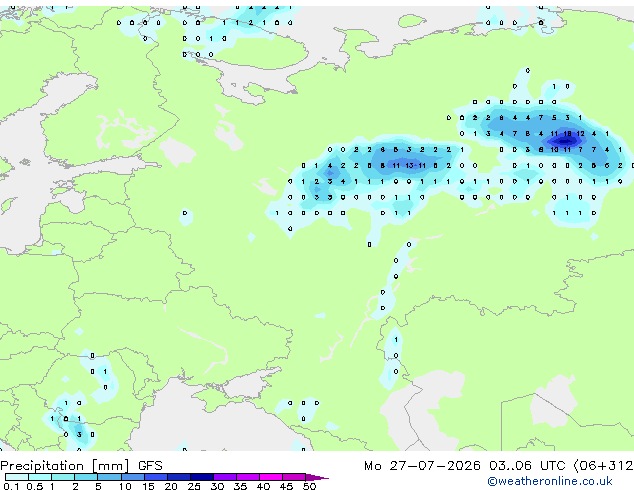Click the 0.5–1 mm legend swatch
This screenshot has width=634, height=490.
(40, 477)
